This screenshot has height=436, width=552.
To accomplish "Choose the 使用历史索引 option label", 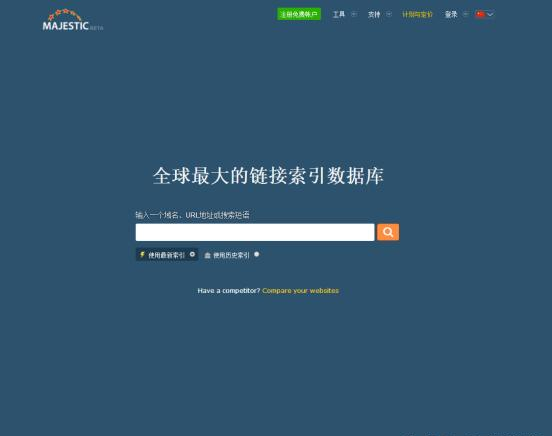I will tap(231, 255).
